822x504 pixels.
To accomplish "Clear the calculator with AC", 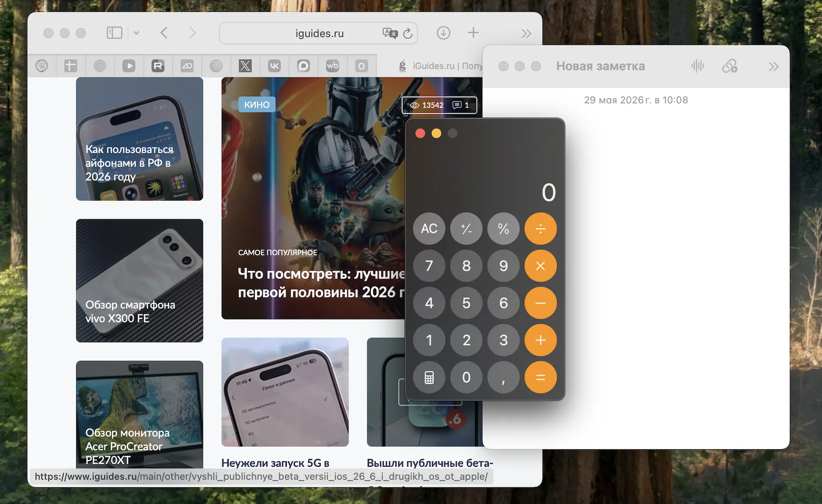I will (x=429, y=228).
